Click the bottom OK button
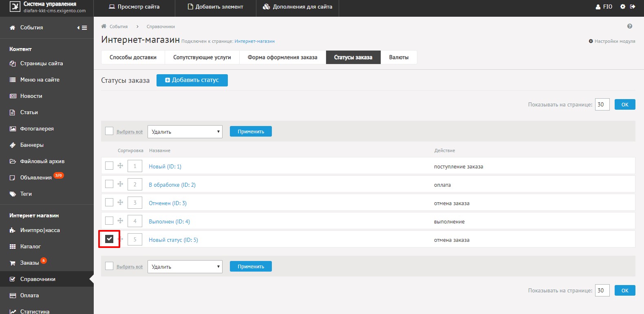 [x=625, y=290]
